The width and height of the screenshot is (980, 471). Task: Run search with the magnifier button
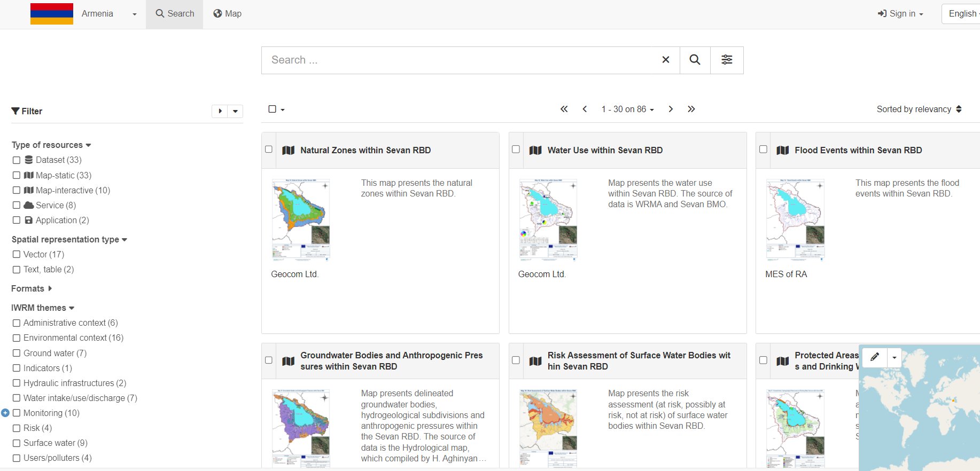[695, 60]
